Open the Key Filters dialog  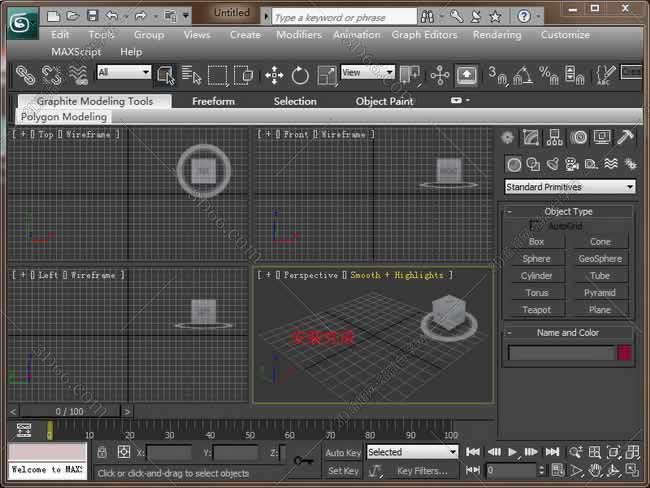[x=422, y=471]
